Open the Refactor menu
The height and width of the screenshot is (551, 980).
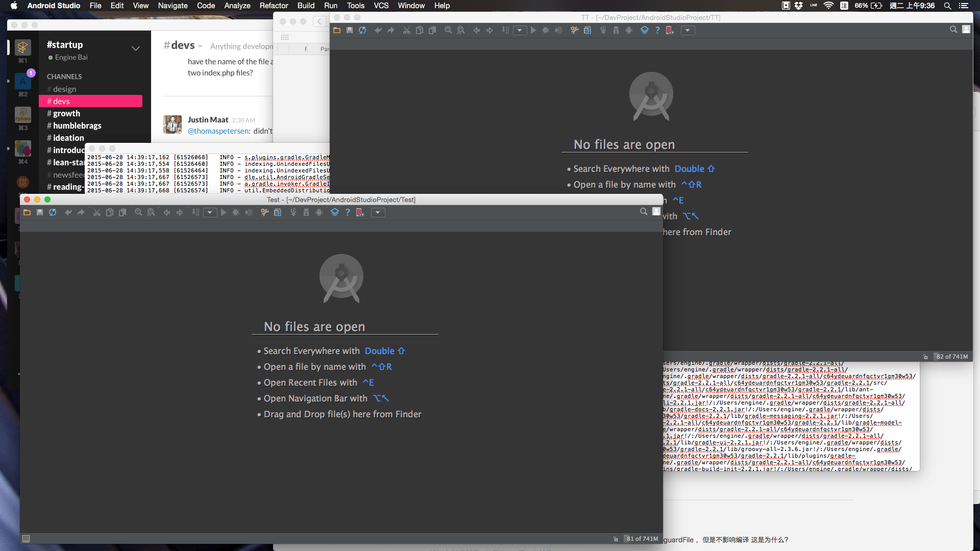[274, 6]
